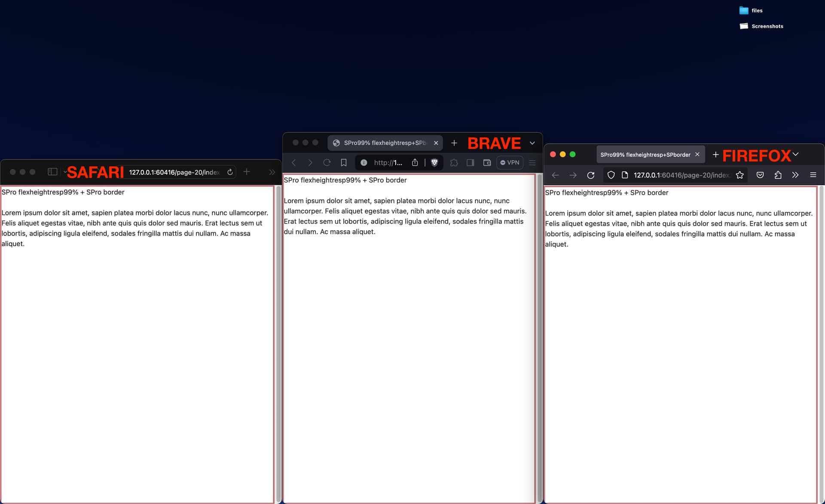Bookmark page with Firefox star

pyautogui.click(x=739, y=175)
